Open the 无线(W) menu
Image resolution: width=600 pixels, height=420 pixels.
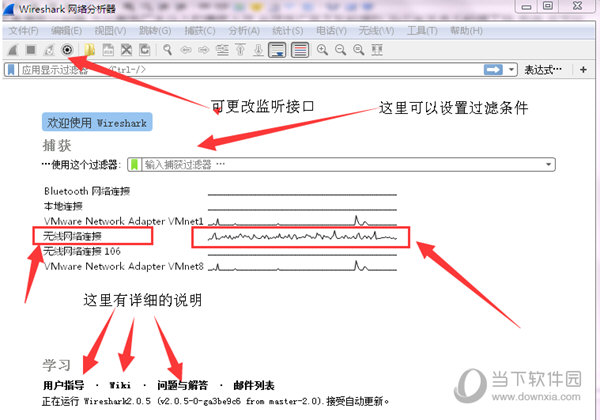(376, 31)
